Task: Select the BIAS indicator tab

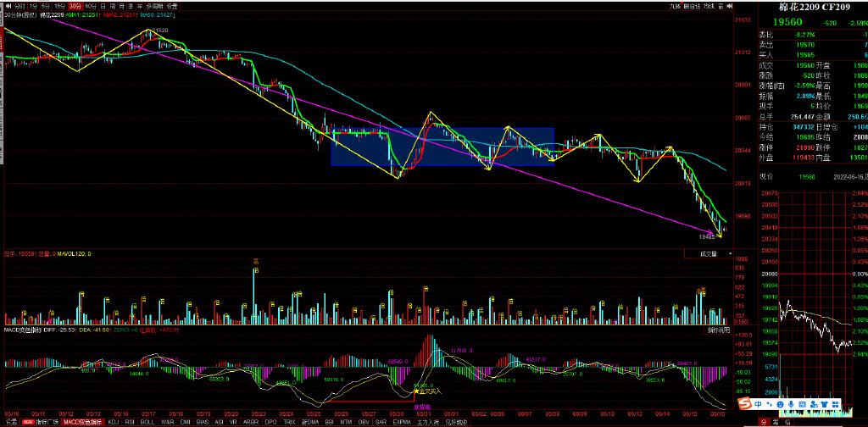Action: pos(203,422)
